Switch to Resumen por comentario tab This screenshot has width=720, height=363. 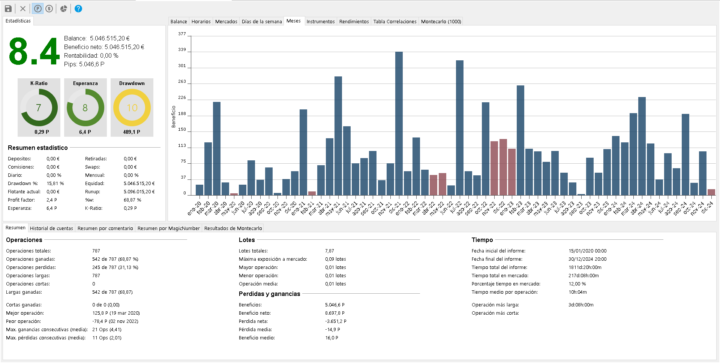tap(105, 228)
